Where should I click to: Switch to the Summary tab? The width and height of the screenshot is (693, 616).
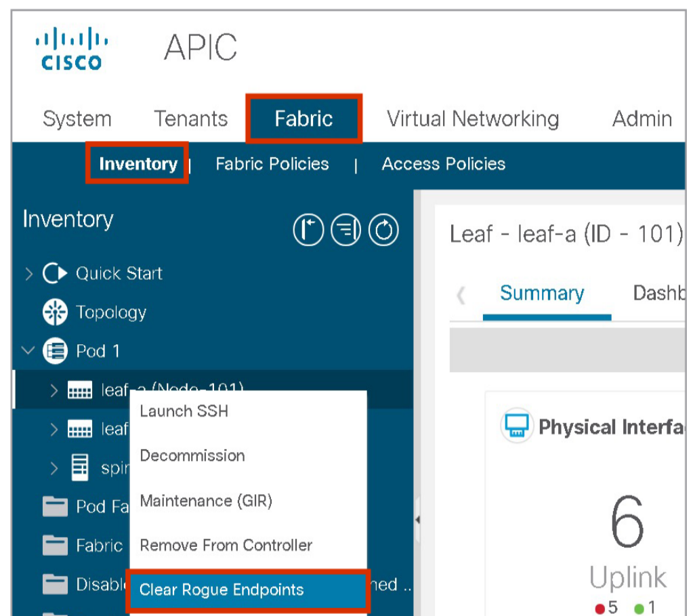(x=542, y=293)
